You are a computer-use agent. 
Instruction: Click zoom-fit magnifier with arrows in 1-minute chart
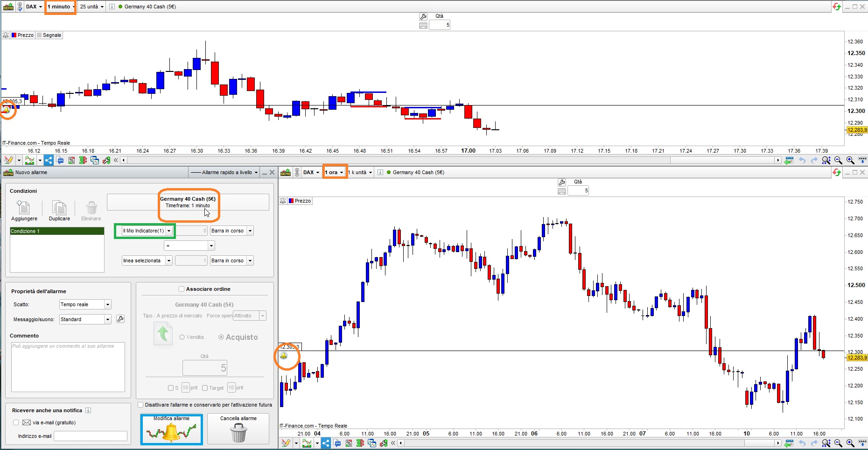click(826, 160)
